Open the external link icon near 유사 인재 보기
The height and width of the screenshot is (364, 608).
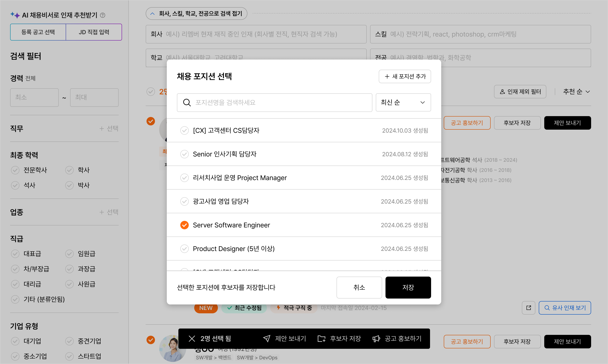click(x=529, y=308)
